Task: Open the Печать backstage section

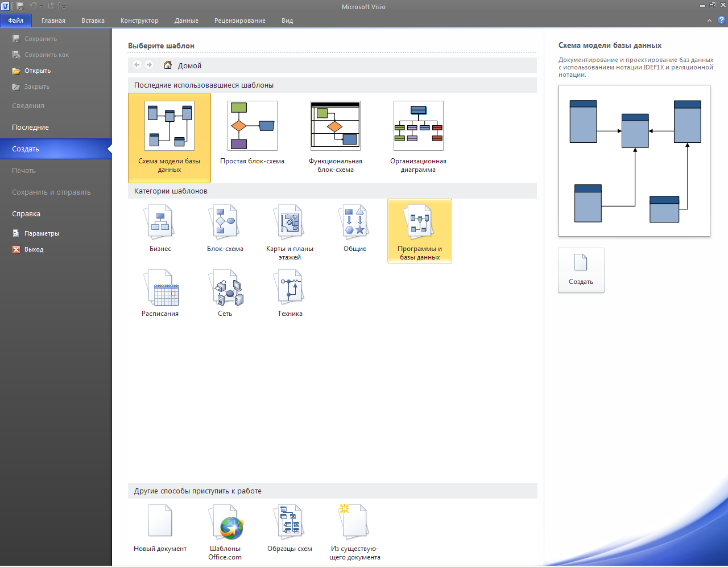Action: coord(56,171)
